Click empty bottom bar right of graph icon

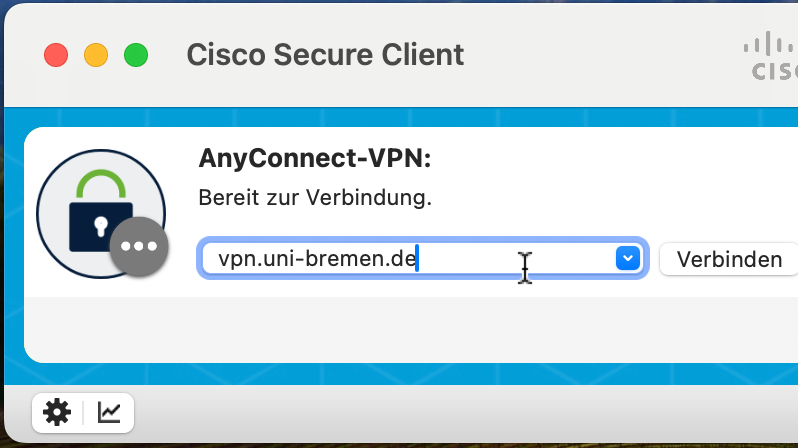pyautogui.click(x=450, y=414)
